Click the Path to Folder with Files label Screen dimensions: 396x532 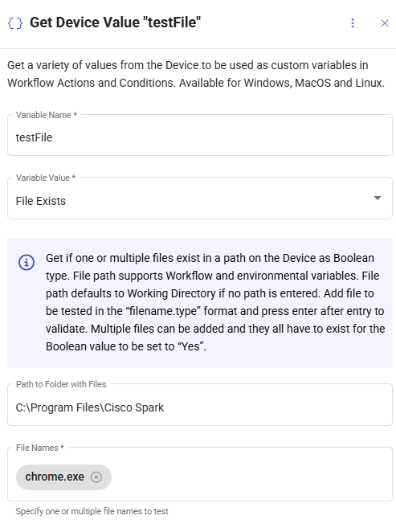61,384
